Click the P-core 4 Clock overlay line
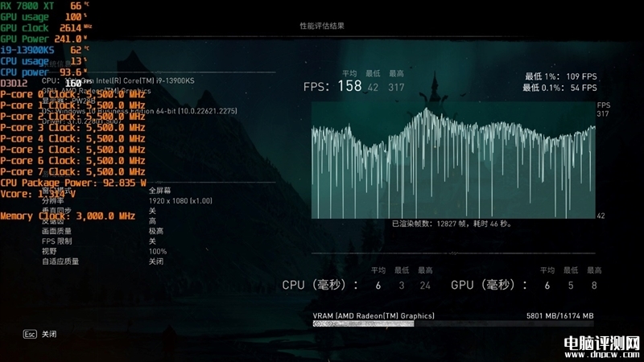Screen dimensions: 644x362 click(x=72, y=138)
